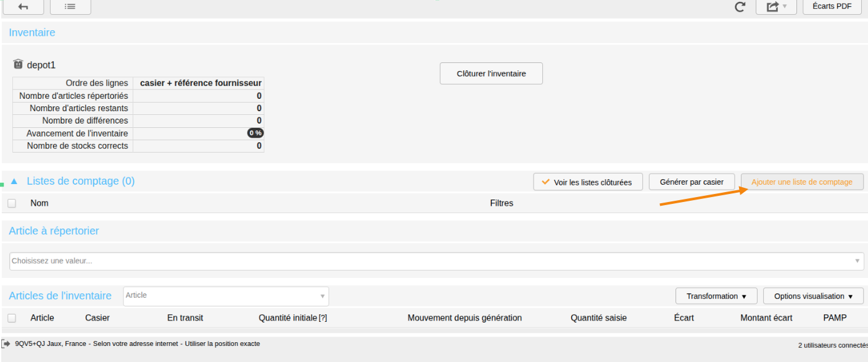Open the Options visualisation dropdown
Image resolution: width=868 pixels, height=362 pixels.
pos(813,297)
